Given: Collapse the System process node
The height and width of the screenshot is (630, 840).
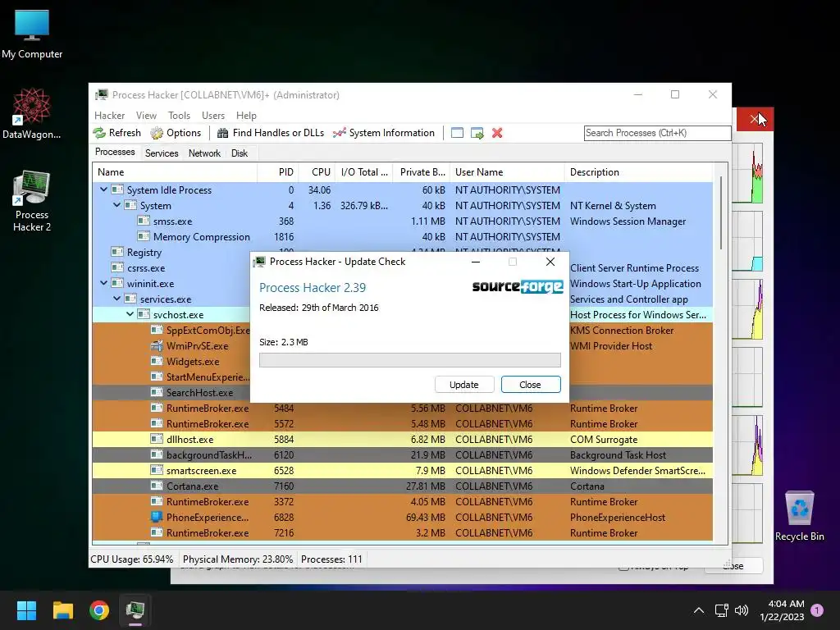Looking at the screenshot, I should click(116, 205).
